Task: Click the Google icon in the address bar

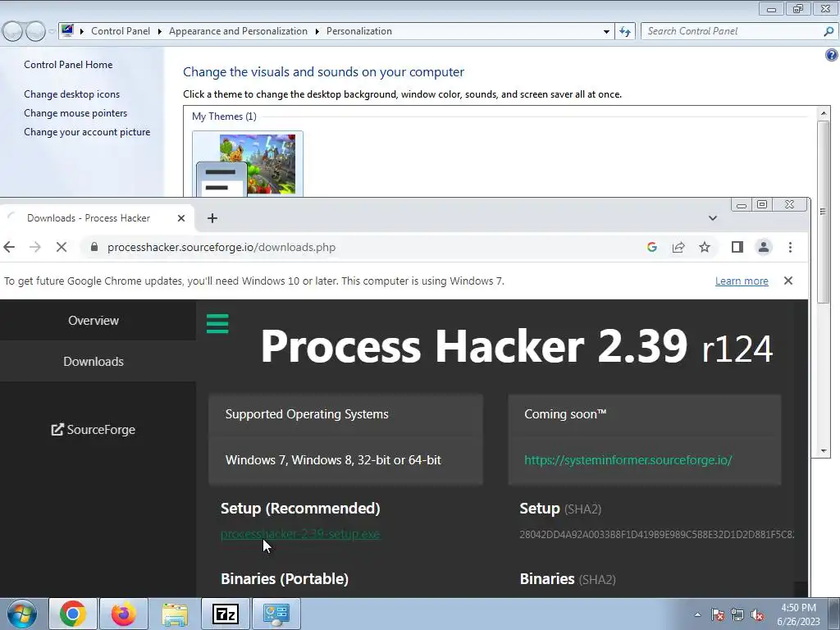Action: (652, 247)
